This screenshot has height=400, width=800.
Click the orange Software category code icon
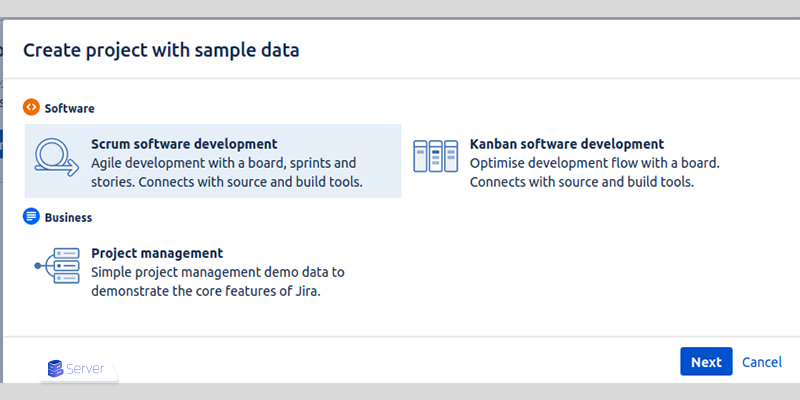[x=31, y=107]
